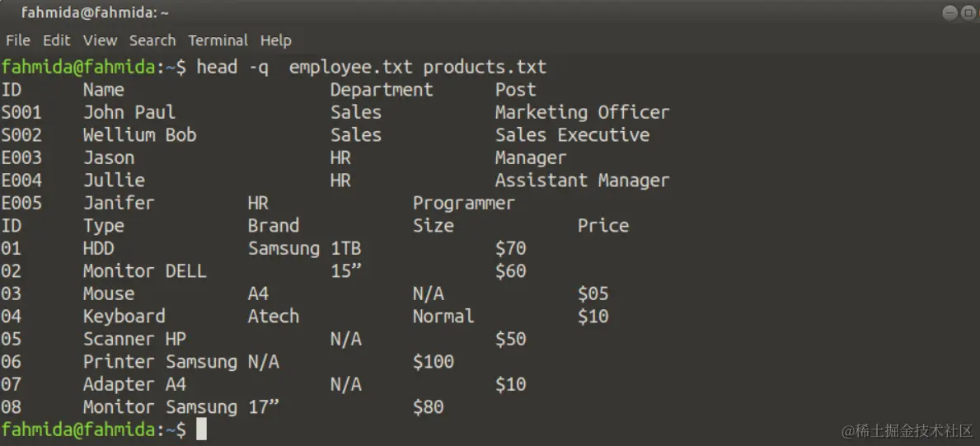Open the File menu
Viewport: 980px width, 446px height.
tap(17, 40)
